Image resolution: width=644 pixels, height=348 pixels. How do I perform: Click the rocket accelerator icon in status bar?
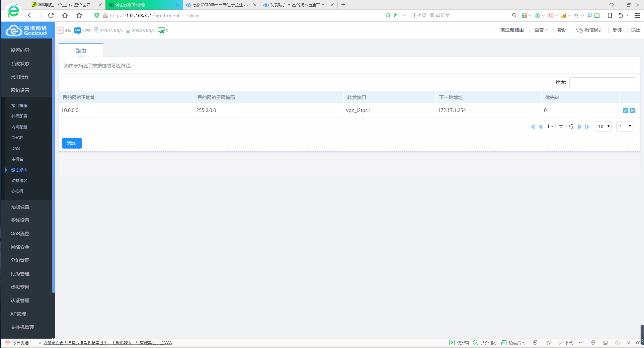point(549,343)
